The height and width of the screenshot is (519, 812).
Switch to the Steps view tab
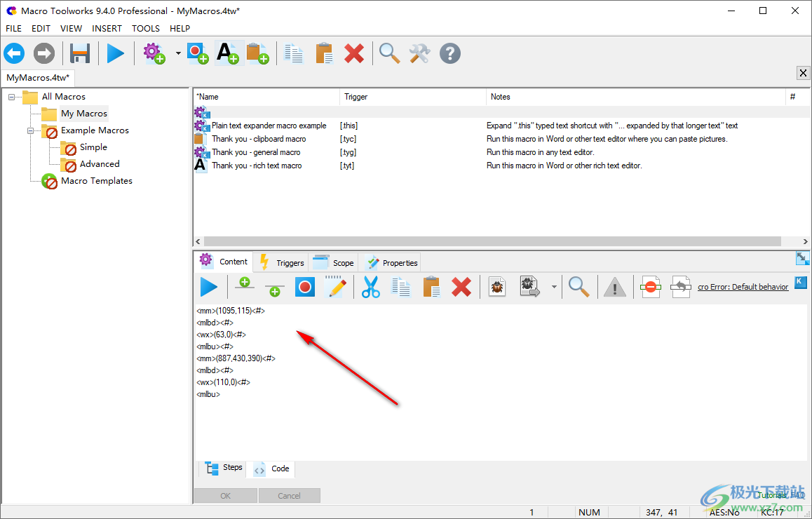[223, 468]
